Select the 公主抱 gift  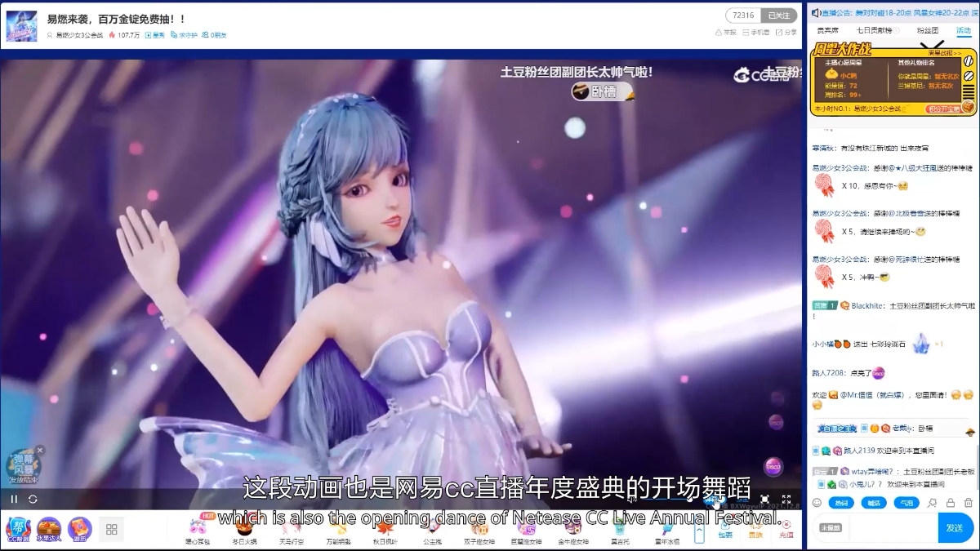coord(432,530)
